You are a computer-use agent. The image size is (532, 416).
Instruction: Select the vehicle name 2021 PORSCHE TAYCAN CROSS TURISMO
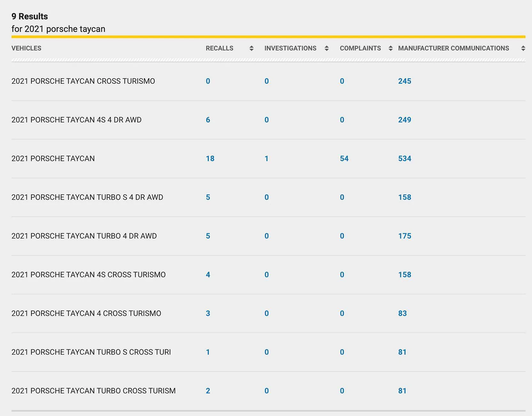[83, 81]
